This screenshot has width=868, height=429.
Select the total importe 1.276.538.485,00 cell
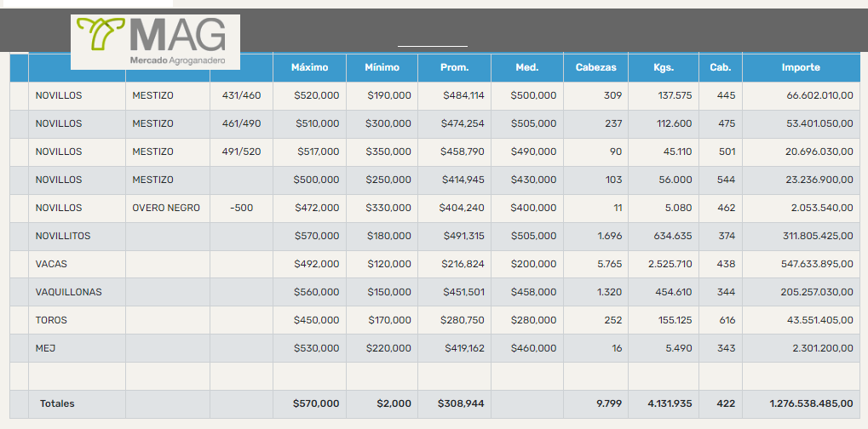[811, 403]
